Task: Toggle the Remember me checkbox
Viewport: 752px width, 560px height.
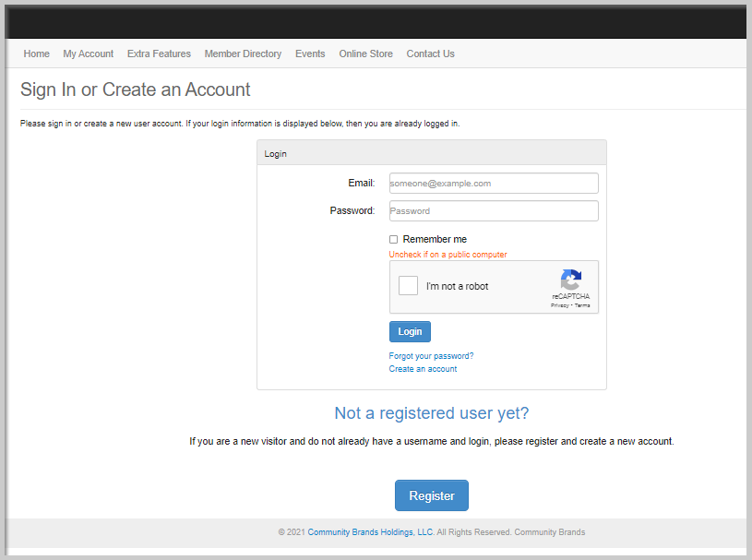Action: point(393,239)
